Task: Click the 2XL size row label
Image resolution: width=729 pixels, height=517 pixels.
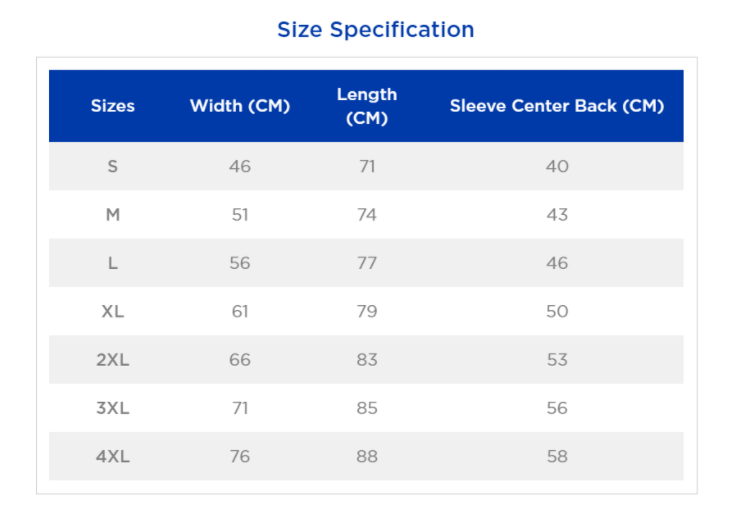Action: tap(113, 360)
